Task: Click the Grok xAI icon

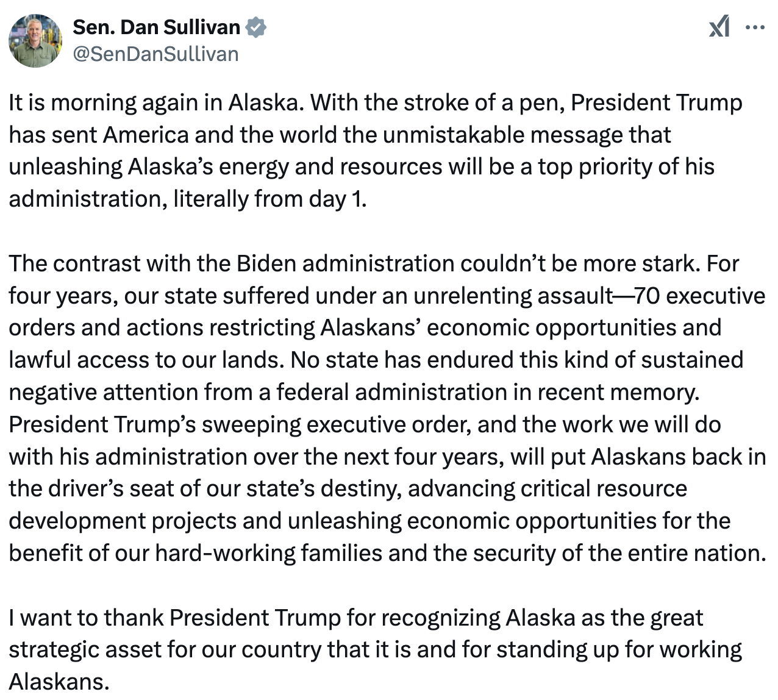Action: tap(719, 27)
